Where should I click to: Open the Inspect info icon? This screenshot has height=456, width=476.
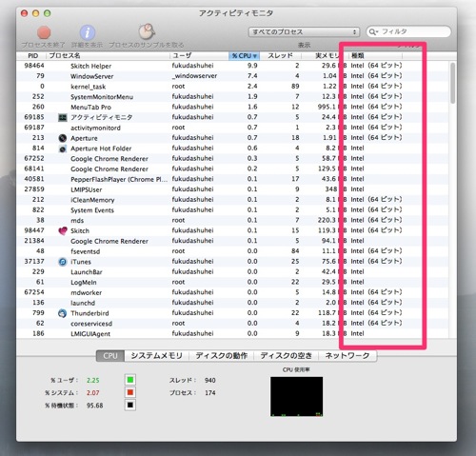coord(88,32)
